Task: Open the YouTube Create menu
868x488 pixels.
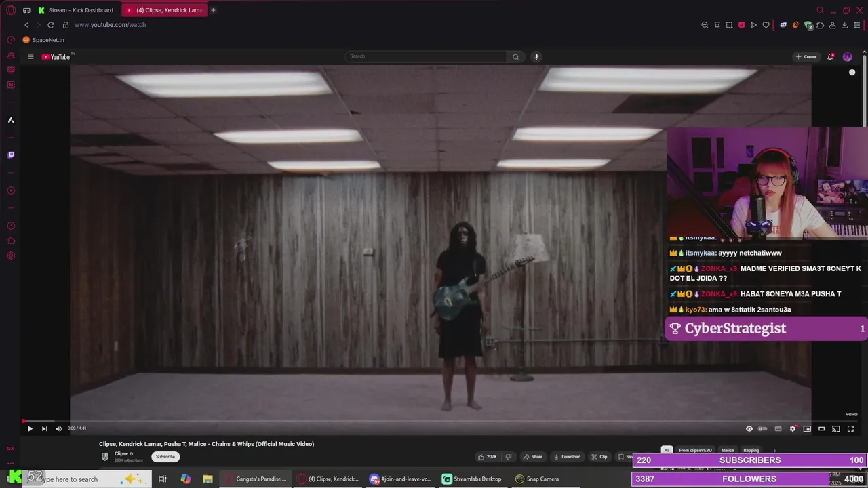Action: pyautogui.click(x=806, y=57)
